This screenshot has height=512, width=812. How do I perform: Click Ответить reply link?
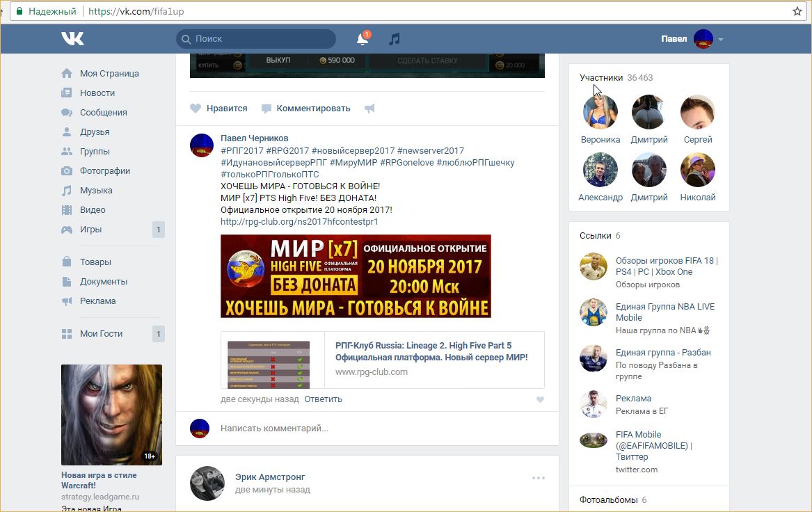tap(324, 399)
